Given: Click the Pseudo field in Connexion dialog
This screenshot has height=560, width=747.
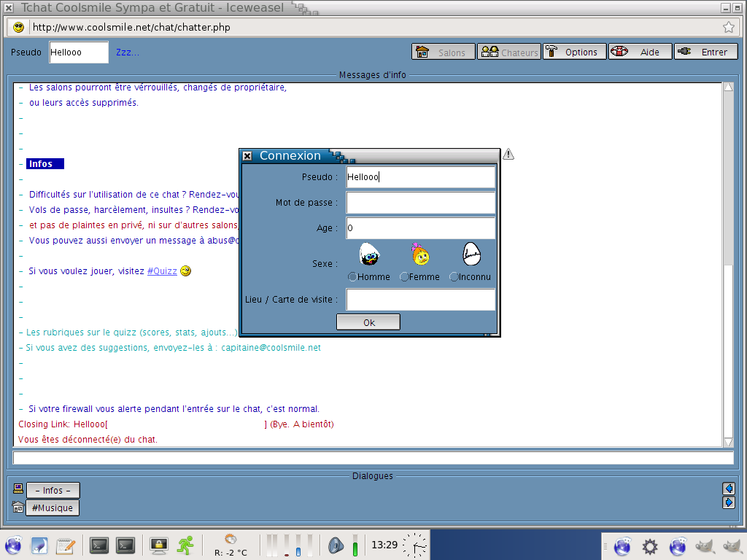Looking at the screenshot, I should tap(421, 176).
